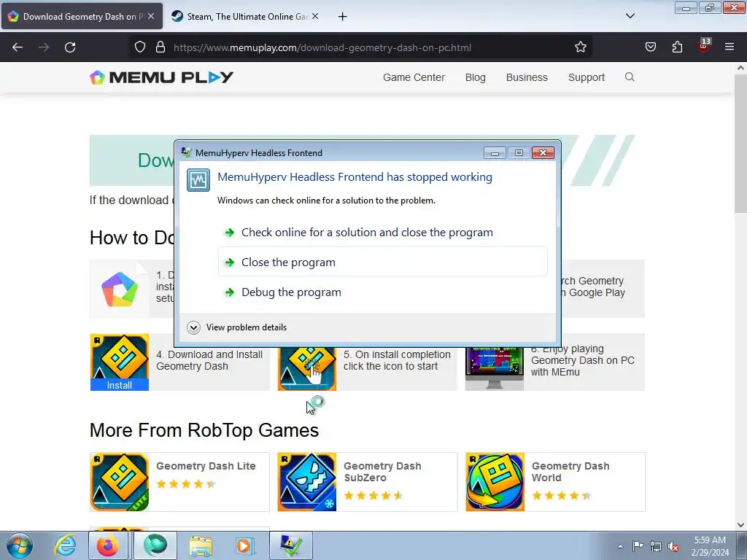Open the green globe browser taskbar icon
747x560 pixels.
click(155, 545)
